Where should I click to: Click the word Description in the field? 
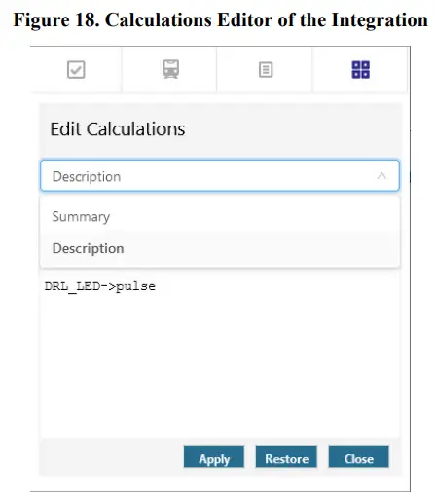(x=87, y=177)
